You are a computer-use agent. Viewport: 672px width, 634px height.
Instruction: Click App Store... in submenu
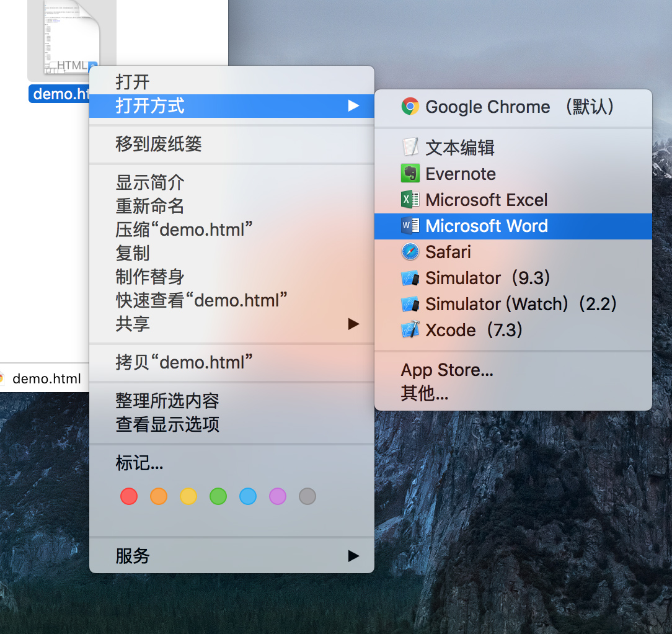[513, 370]
